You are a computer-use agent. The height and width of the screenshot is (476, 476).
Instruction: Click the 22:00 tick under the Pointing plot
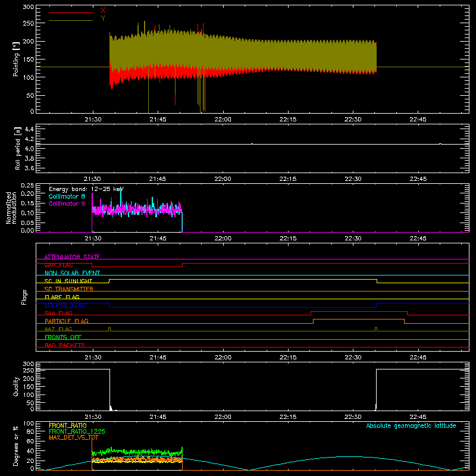pyautogui.click(x=223, y=120)
